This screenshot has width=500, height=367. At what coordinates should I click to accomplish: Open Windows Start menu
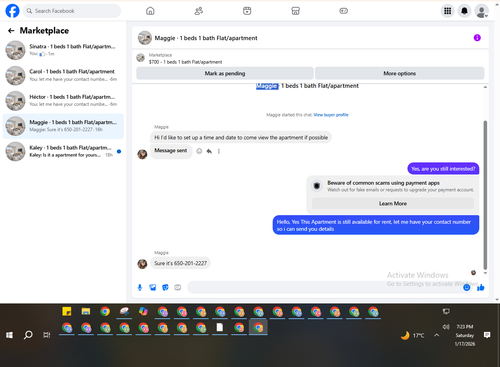point(9,335)
